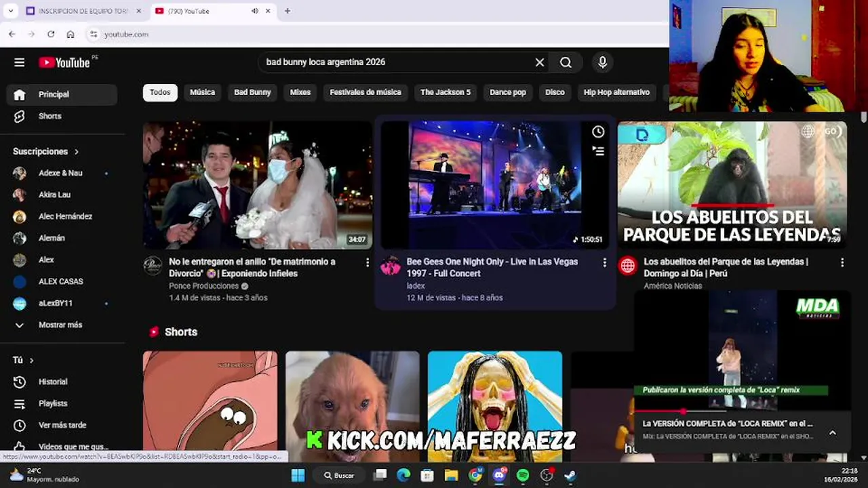Viewport: 868px width, 488px height.
Task: Select the Mixes filter chip
Action: tap(300, 92)
